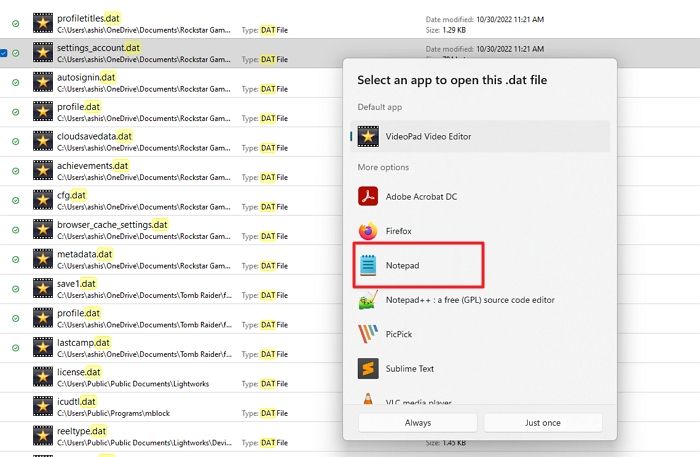Screen dimensions: 700x457
Task: Select the reeltype.dat file name
Action: pos(82,431)
